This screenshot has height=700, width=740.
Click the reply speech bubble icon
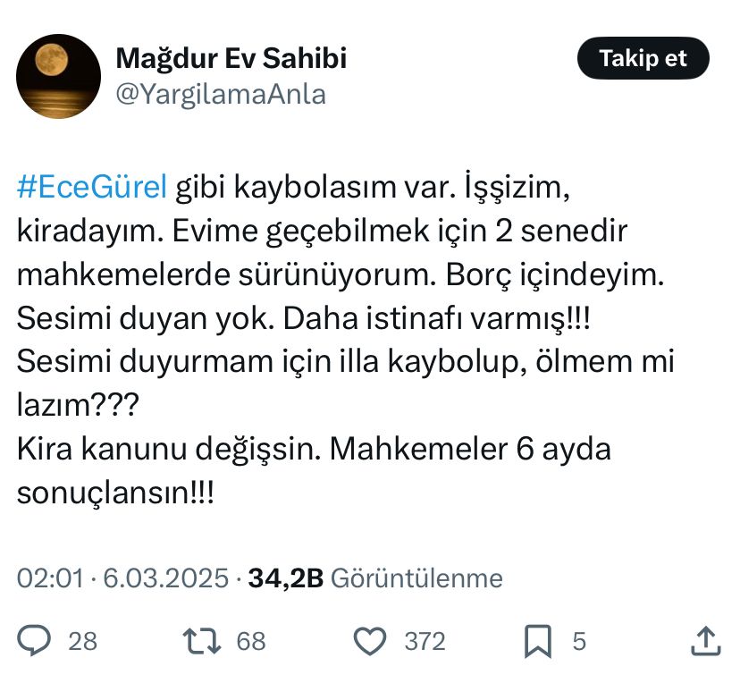point(35,640)
